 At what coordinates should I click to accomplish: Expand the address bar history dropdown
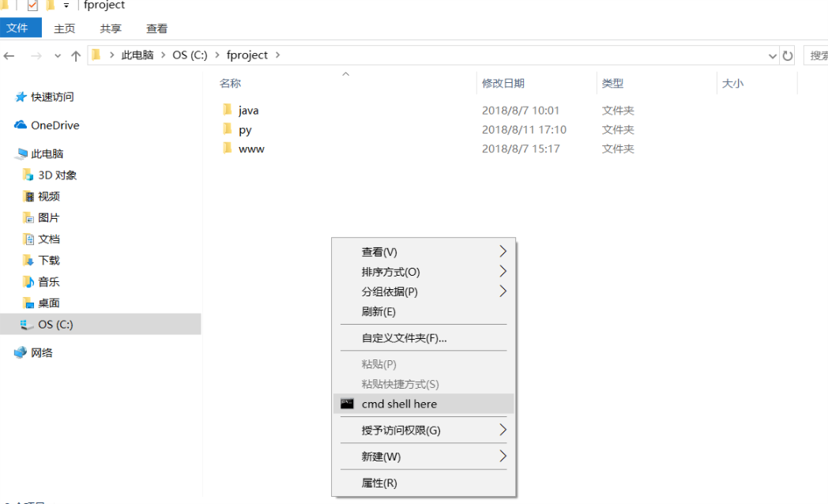click(773, 55)
